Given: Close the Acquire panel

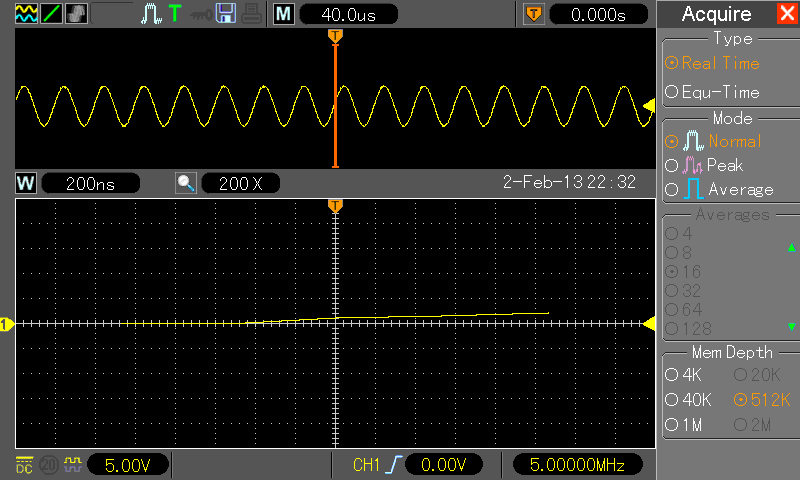Looking at the screenshot, I should point(787,13).
